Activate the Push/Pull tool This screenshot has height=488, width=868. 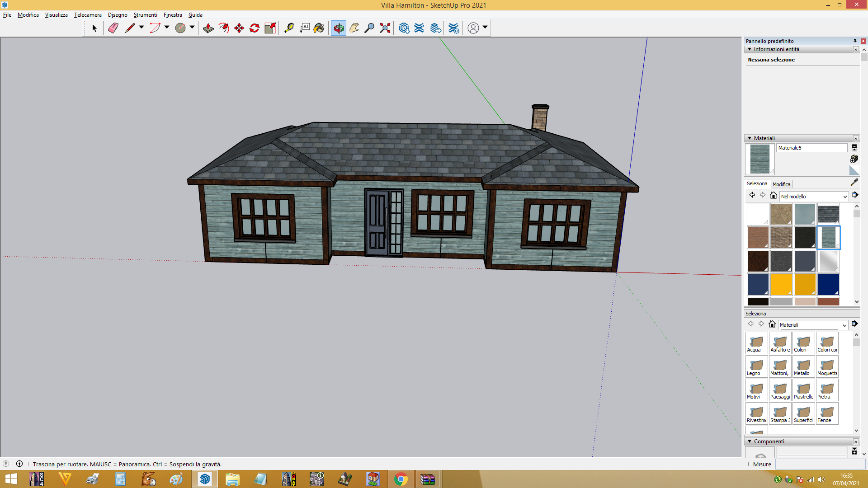pos(208,28)
